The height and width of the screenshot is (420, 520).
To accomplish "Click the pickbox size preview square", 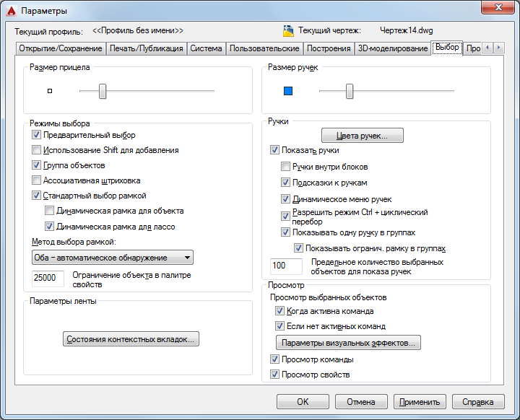I will [x=50, y=91].
